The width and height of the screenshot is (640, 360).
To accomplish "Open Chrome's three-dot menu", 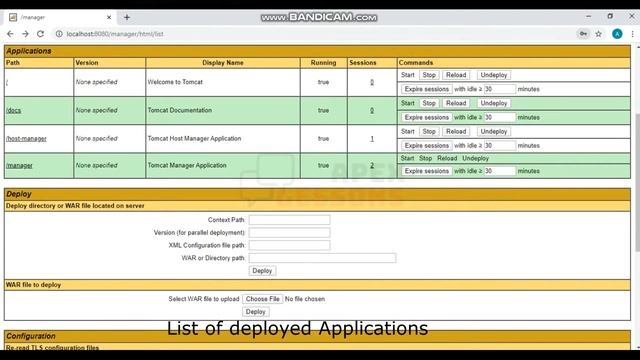I will point(632,34).
